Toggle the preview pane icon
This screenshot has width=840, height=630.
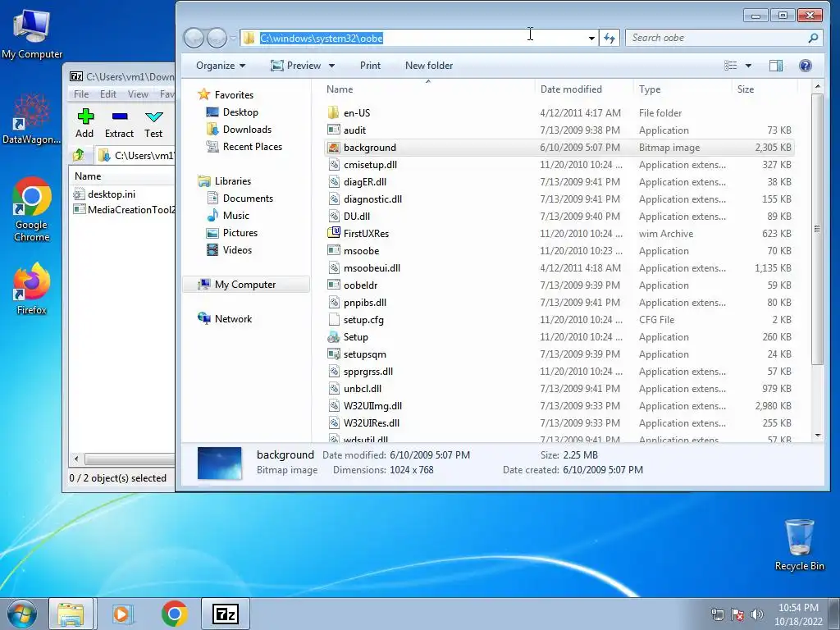[776, 66]
